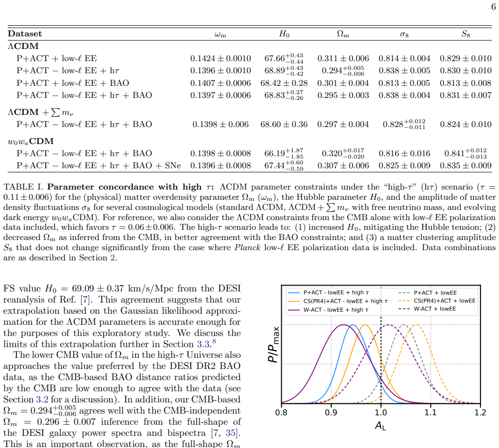Click legend entry 'CS(PR4)+ACT + lowEE'
Viewport: 499px width, 448px height.
pos(445,301)
